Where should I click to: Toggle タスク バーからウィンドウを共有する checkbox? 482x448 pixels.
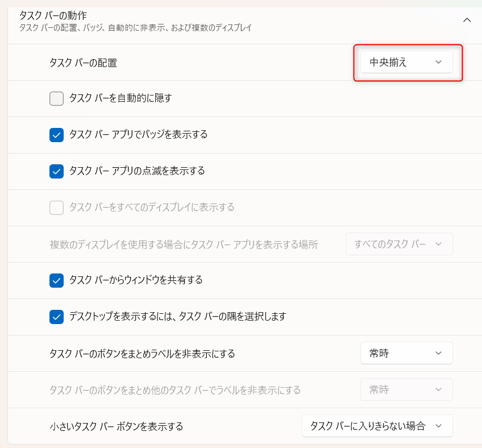(56, 280)
